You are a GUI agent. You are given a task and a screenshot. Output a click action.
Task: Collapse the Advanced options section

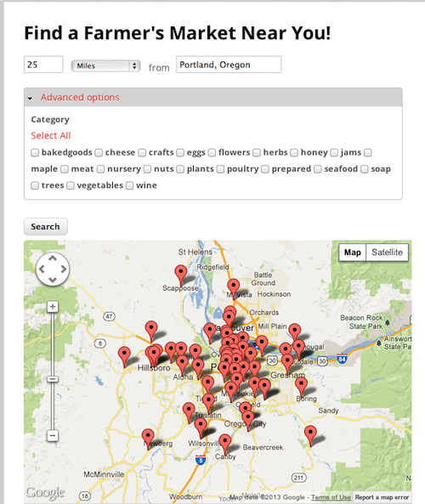click(80, 98)
